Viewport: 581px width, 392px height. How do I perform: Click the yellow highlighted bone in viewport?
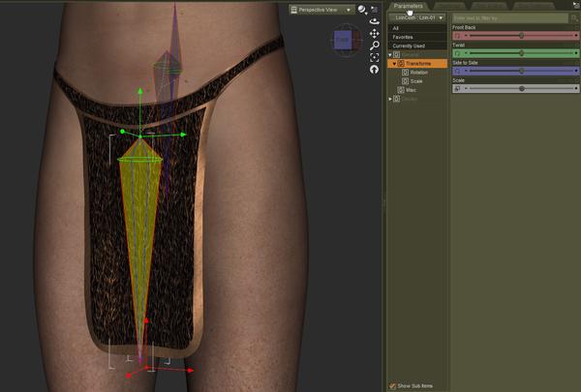point(140,223)
